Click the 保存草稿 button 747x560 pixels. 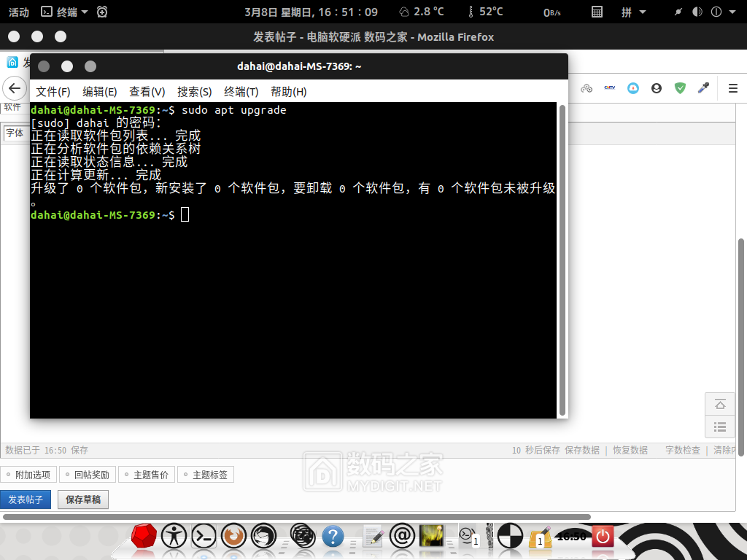click(x=82, y=499)
